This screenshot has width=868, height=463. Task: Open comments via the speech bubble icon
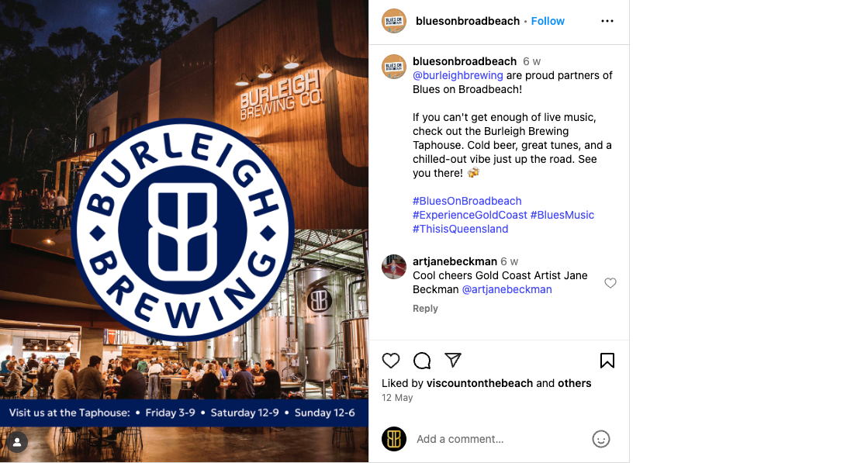(422, 361)
